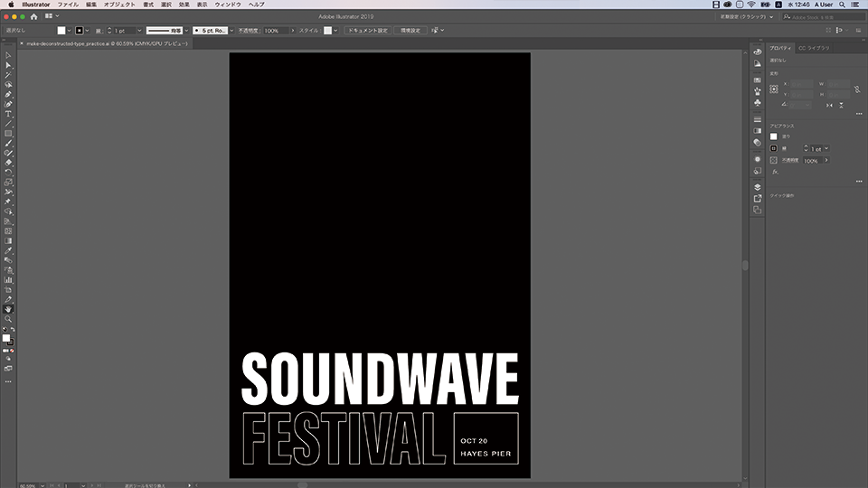This screenshot has height=488, width=868.
Task: Open the Stroke panel icon in dock
Action: [758, 119]
